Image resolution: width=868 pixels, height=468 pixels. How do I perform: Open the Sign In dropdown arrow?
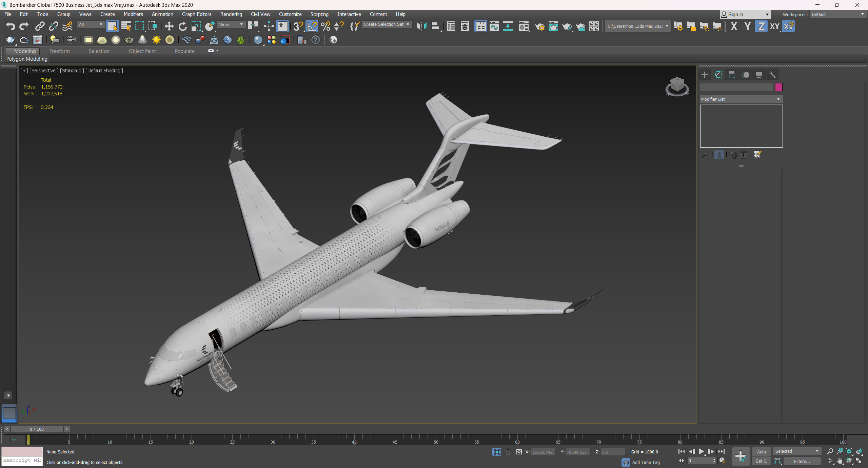[767, 15]
